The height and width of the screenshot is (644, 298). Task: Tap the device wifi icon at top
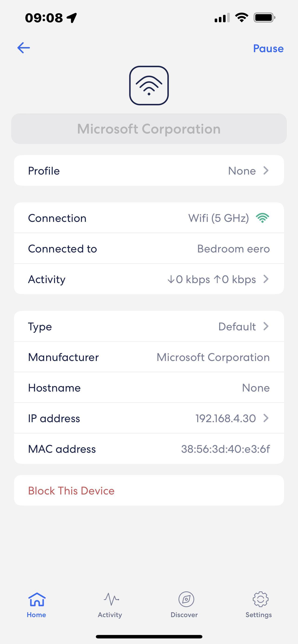coord(149,86)
